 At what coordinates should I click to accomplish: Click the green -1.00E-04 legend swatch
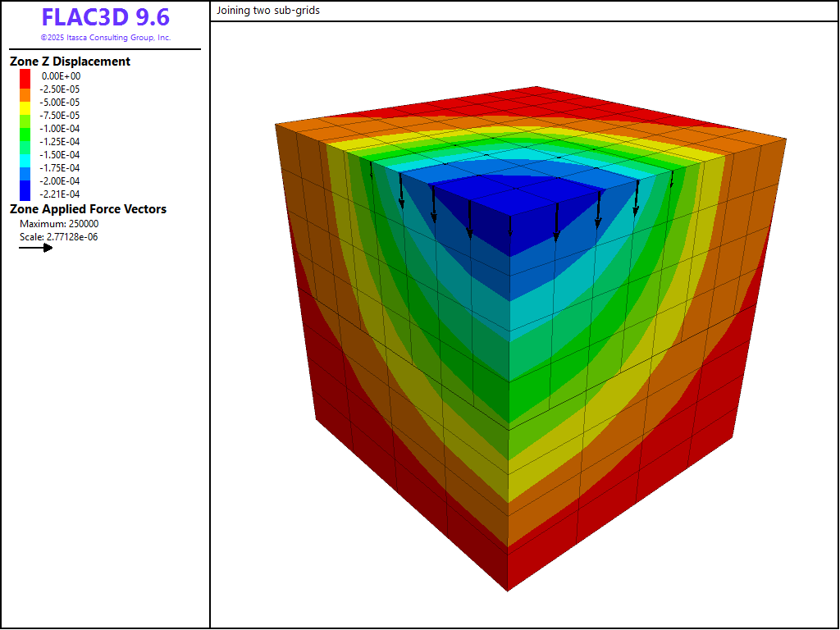coord(25,128)
